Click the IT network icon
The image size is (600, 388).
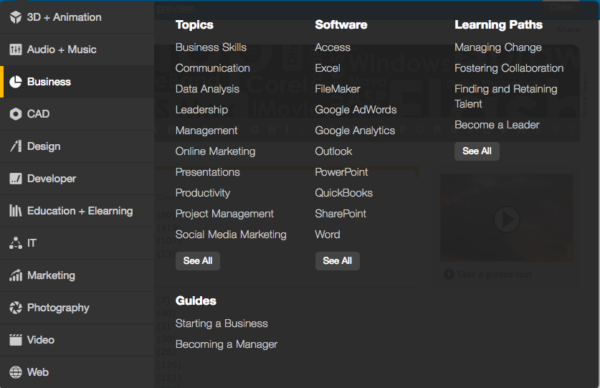tap(16, 243)
